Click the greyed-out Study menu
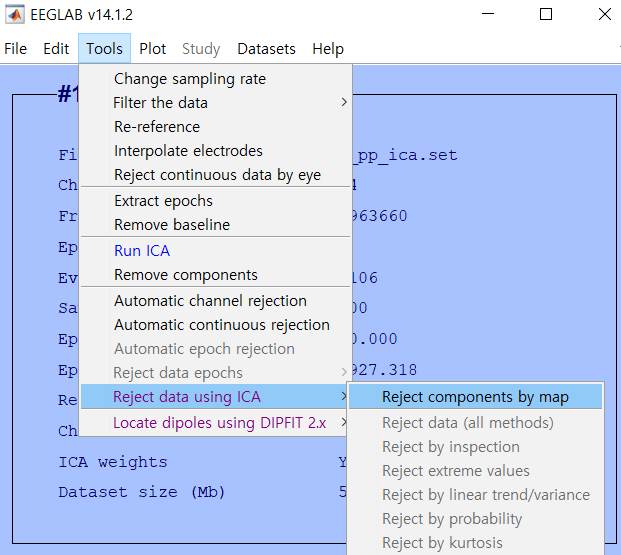The image size is (621, 555). tap(201, 49)
